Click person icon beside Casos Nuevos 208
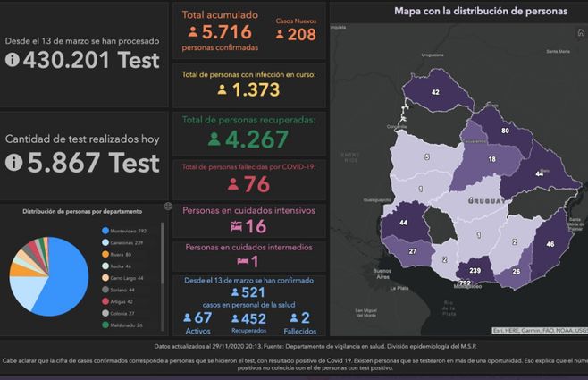588x380 pixels. tap(281, 35)
